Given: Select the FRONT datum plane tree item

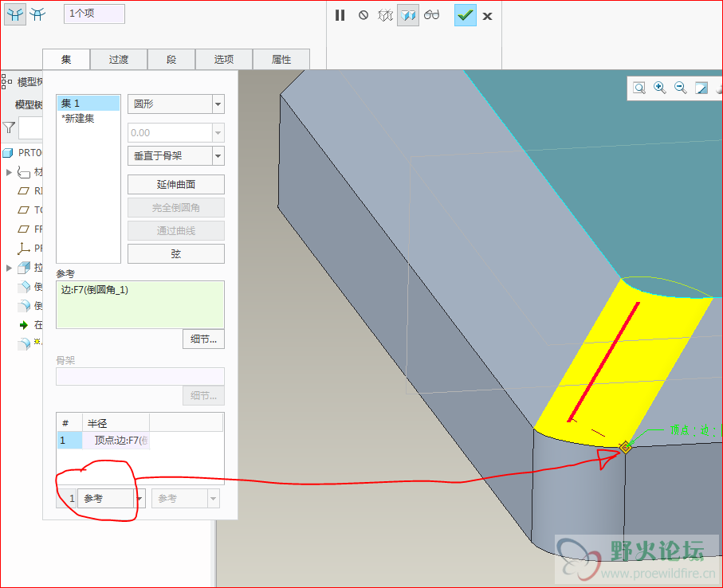Looking at the screenshot, I should click(x=30, y=229).
